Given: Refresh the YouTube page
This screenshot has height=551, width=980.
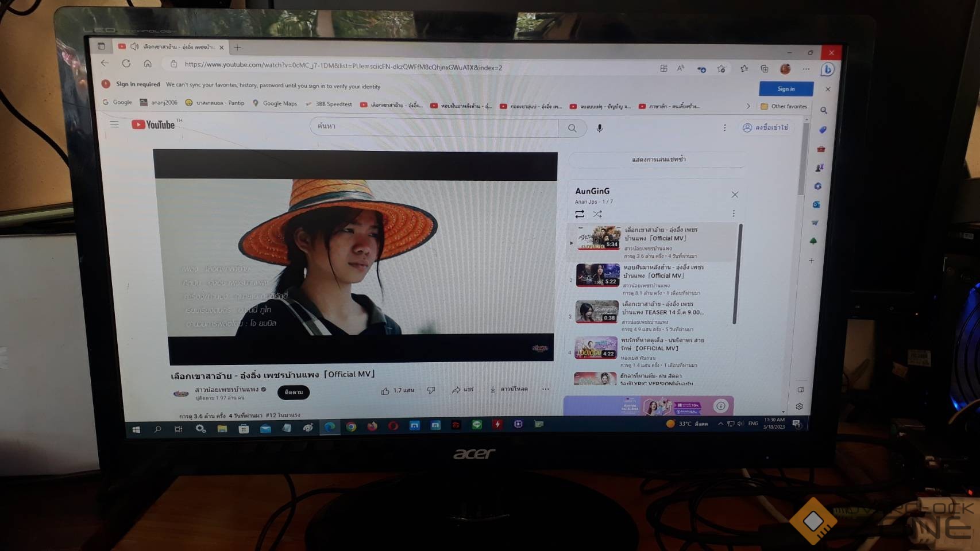Looking at the screenshot, I should pyautogui.click(x=126, y=63).
